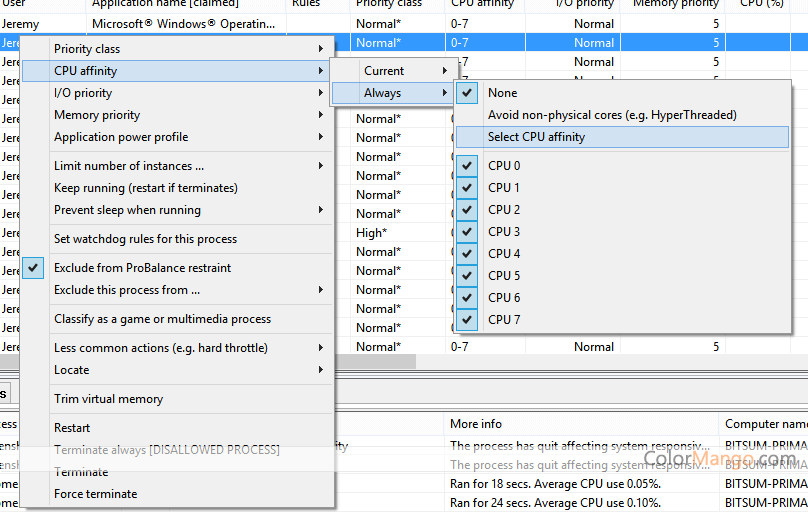Expand Exclude this process from submenu

[x=177, y=290]
